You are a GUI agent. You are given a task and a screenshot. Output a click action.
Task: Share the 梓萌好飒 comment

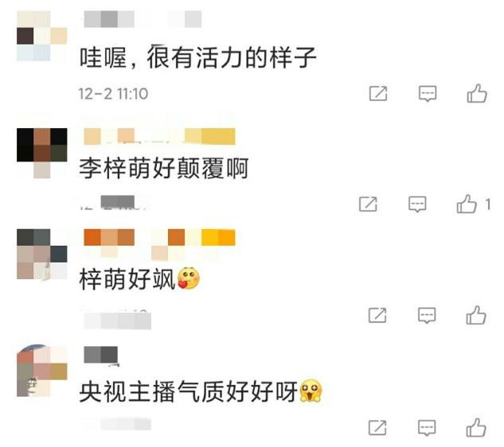pyautogui.click(x=377, y=315)
